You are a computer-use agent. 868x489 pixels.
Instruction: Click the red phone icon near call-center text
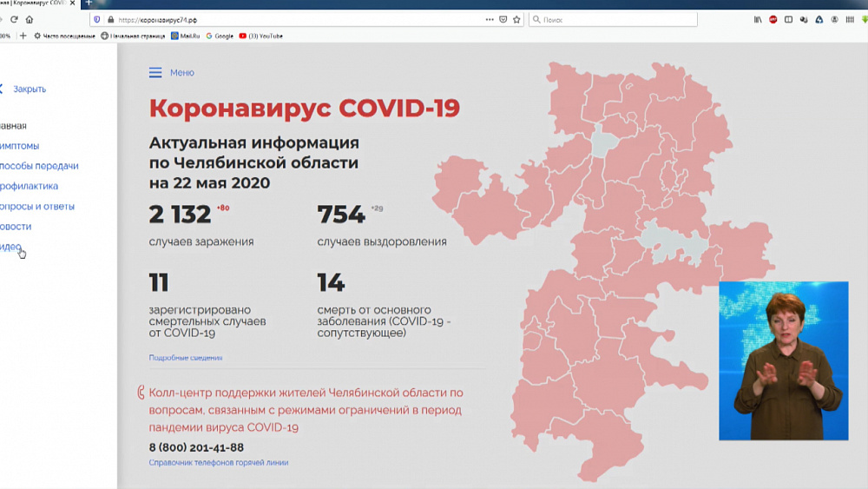[141, 393]
